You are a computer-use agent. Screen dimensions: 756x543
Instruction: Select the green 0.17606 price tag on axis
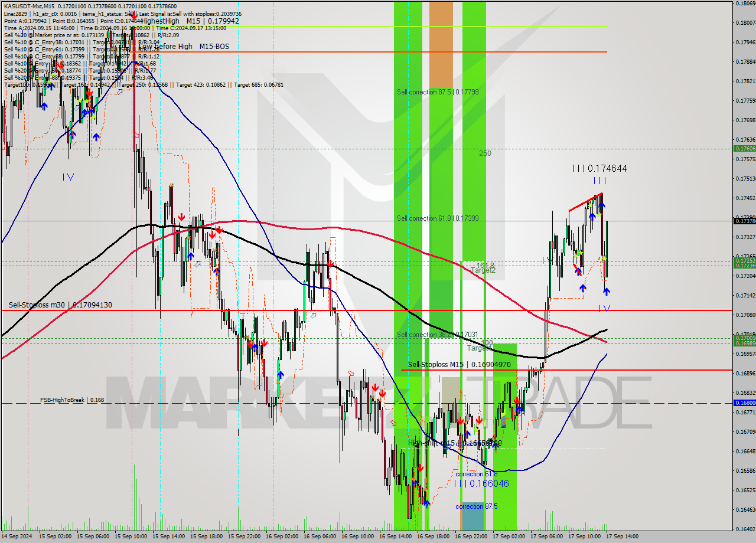(x=744, y=149)
